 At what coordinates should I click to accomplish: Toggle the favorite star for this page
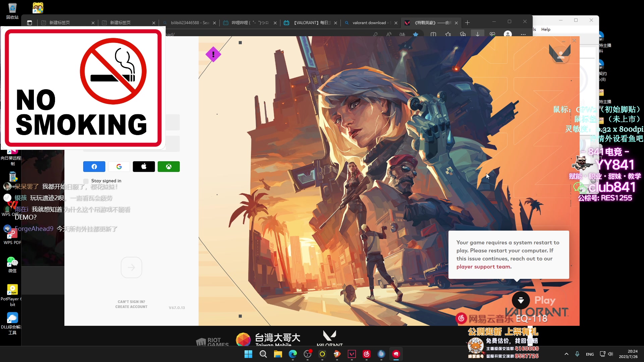[416, 35]
